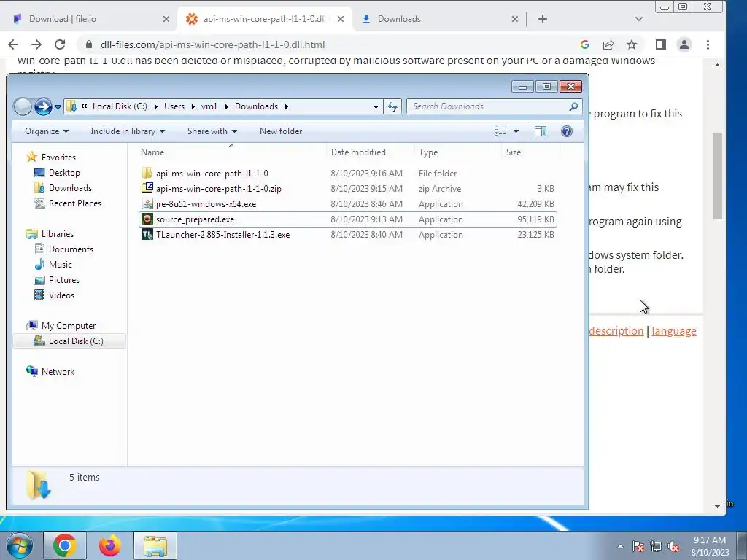Click Chrome's back arrow button

click(13, 44)
